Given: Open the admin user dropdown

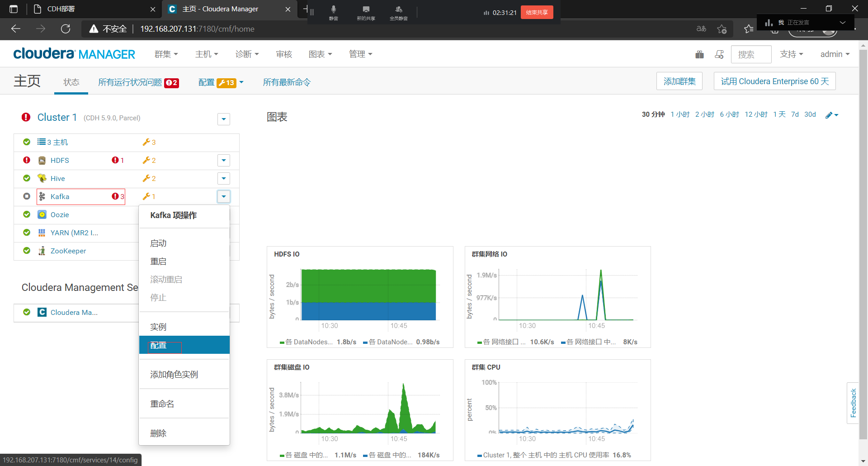Looking at the screenshot, I should tap(835, 54).
